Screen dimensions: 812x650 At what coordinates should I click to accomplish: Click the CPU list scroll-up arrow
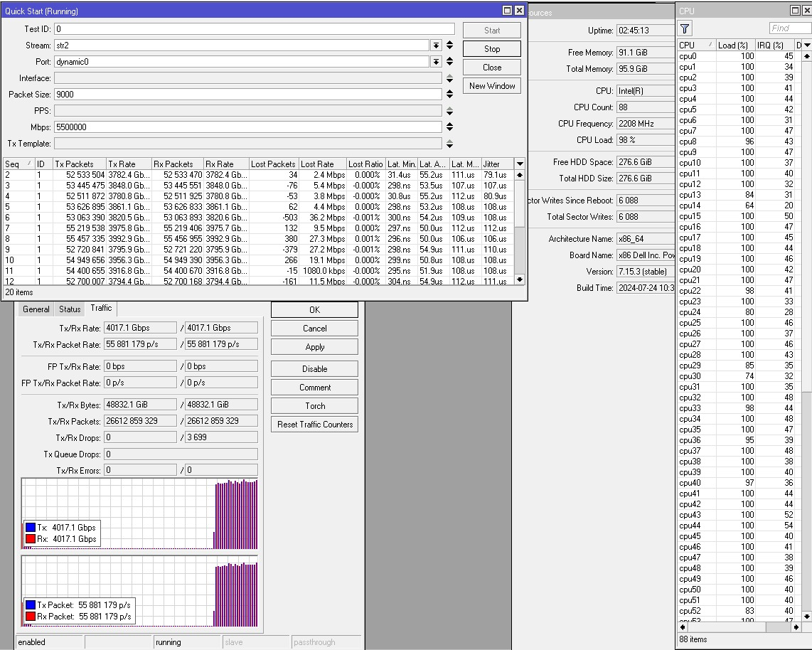point(807,56)
